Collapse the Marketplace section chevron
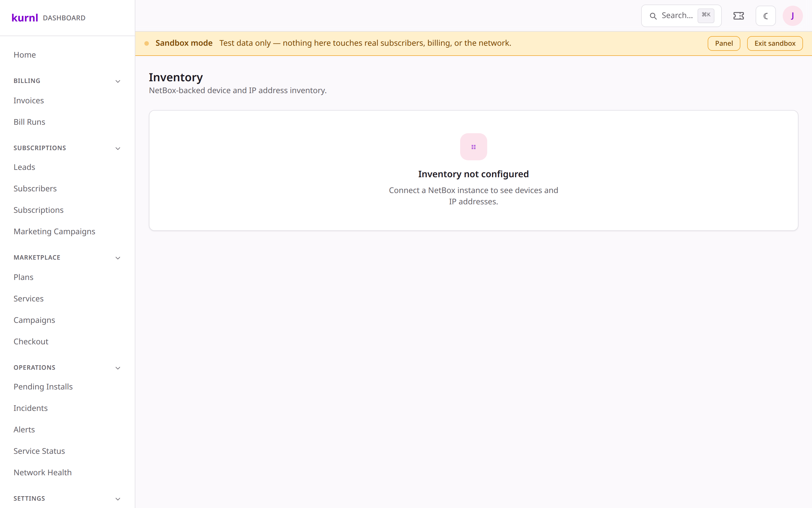 118,258
